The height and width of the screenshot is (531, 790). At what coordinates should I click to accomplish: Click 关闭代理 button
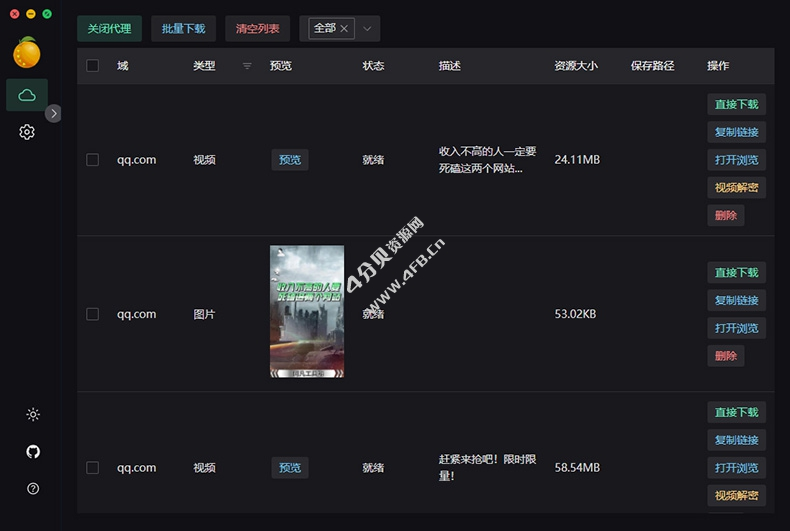109,29
